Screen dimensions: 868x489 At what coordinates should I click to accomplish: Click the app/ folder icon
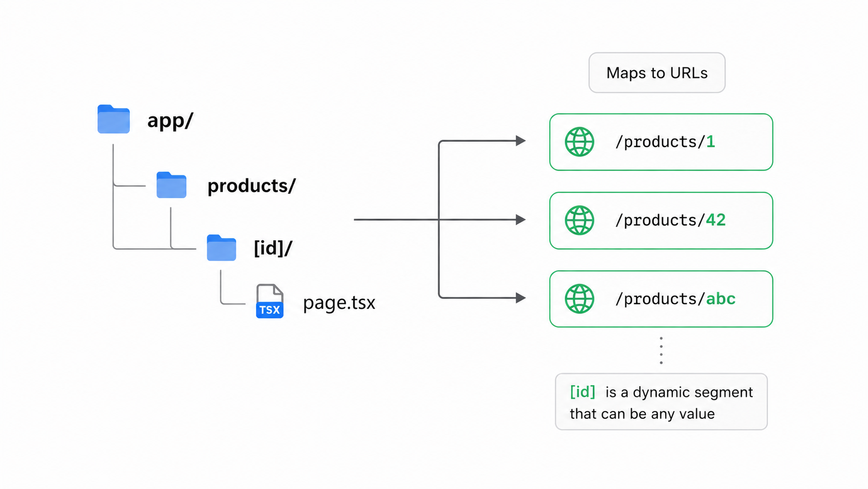coord(114,119)
